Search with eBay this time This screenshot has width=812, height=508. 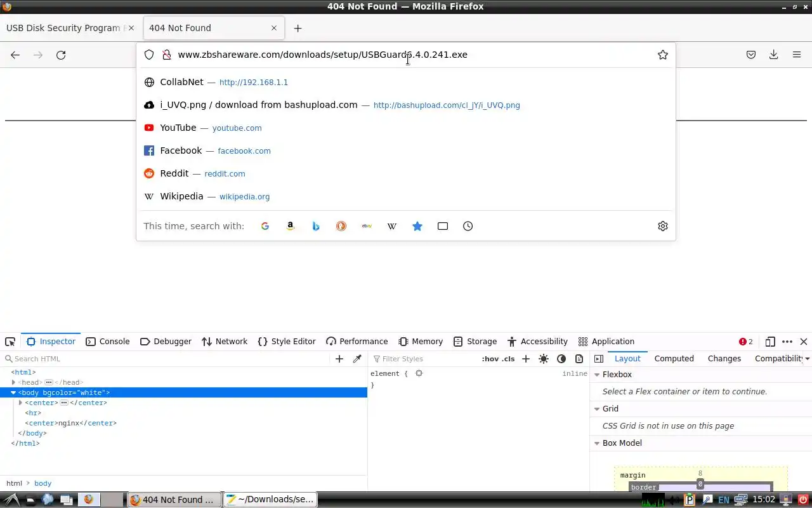(x=367, y=226)
